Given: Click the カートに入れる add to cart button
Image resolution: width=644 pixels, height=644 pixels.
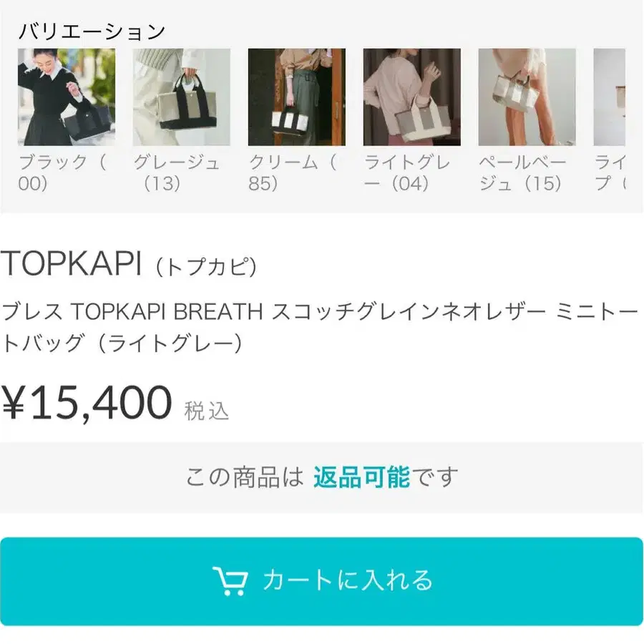Looking at the screenshot, I should coord(321,581).
